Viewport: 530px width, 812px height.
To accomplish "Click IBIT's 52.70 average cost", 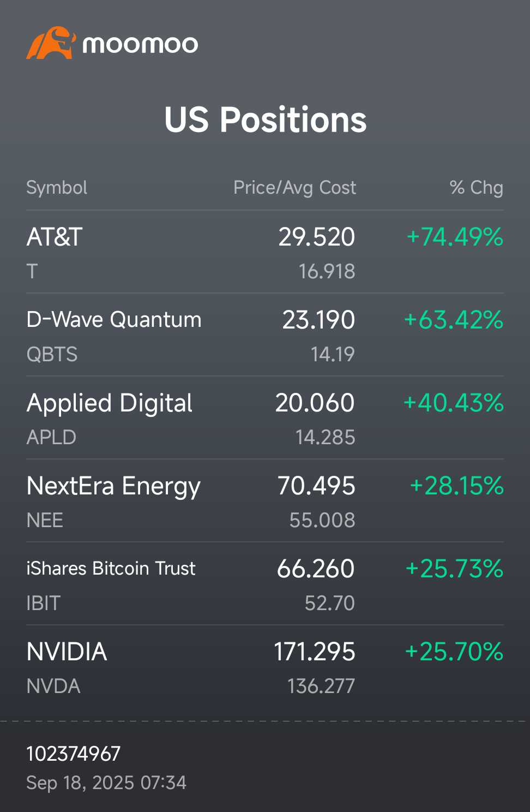I will (x=329, y=604).
